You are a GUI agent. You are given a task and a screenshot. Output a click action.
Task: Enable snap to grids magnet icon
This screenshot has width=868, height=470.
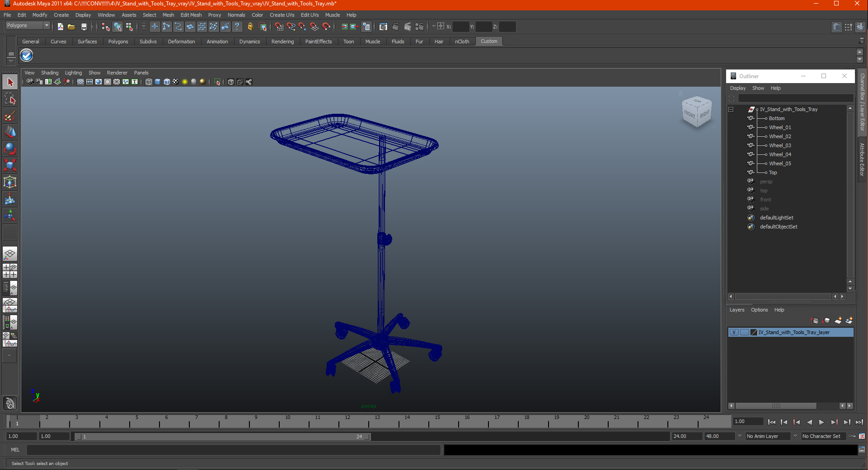tap(279, 27)
